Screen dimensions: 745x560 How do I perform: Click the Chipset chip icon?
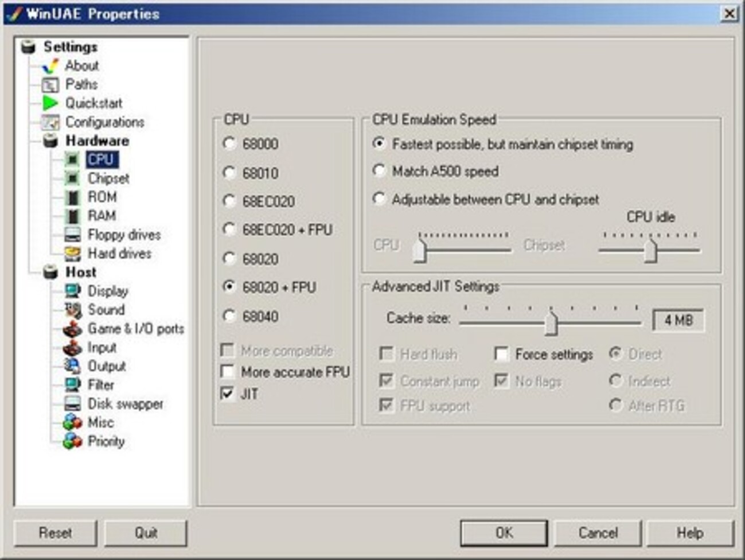tap(72, 178)
